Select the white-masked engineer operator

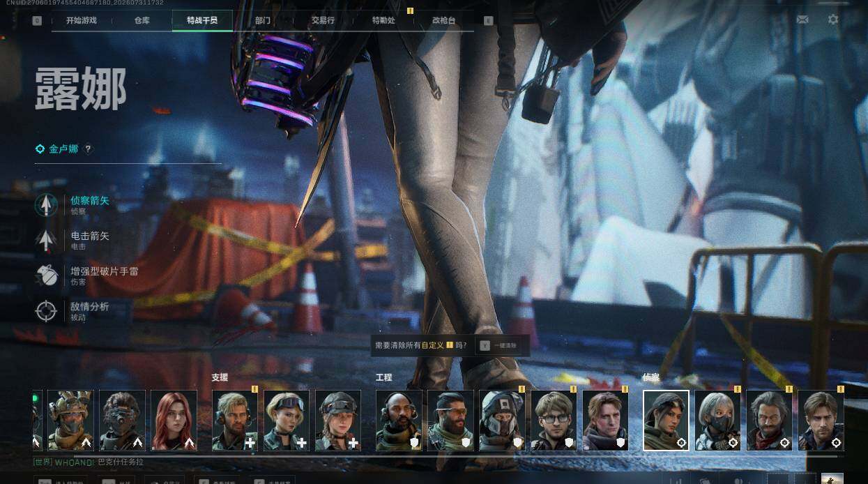tap(502, 421)
